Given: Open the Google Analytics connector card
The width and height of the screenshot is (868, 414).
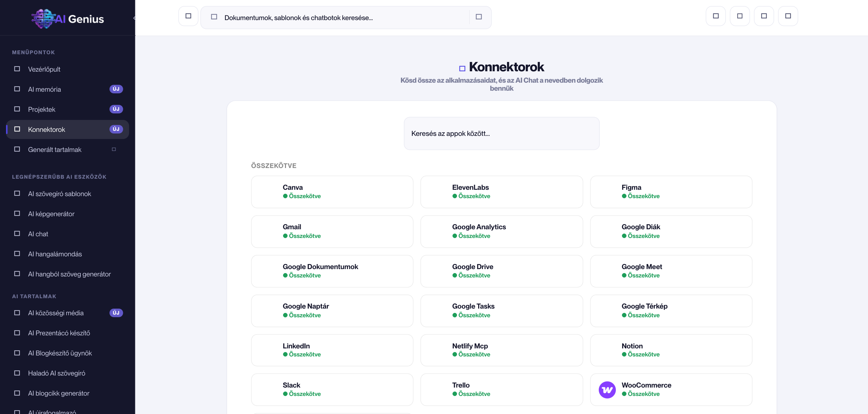Looking at the screenshot, I should tap(501, 231).
